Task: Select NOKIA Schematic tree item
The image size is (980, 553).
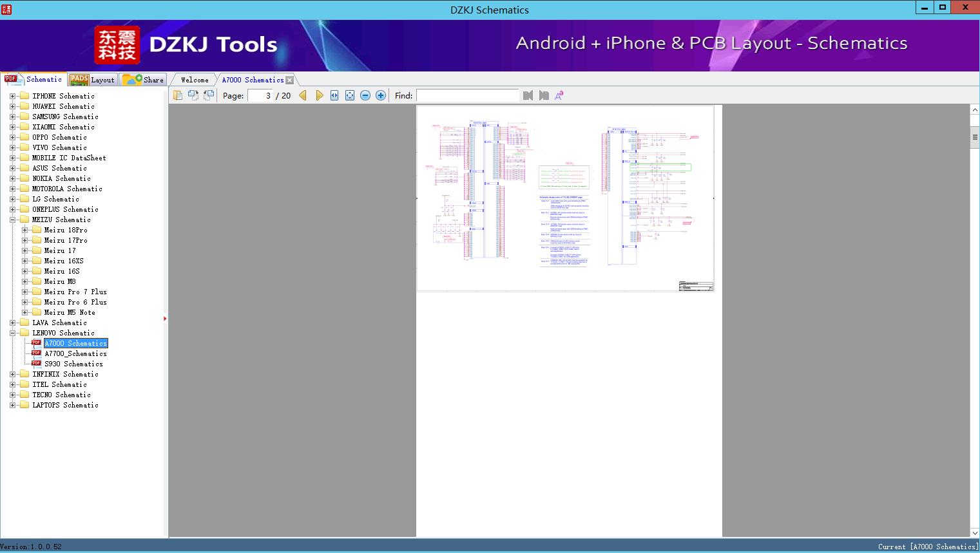Action: [61, 178]
